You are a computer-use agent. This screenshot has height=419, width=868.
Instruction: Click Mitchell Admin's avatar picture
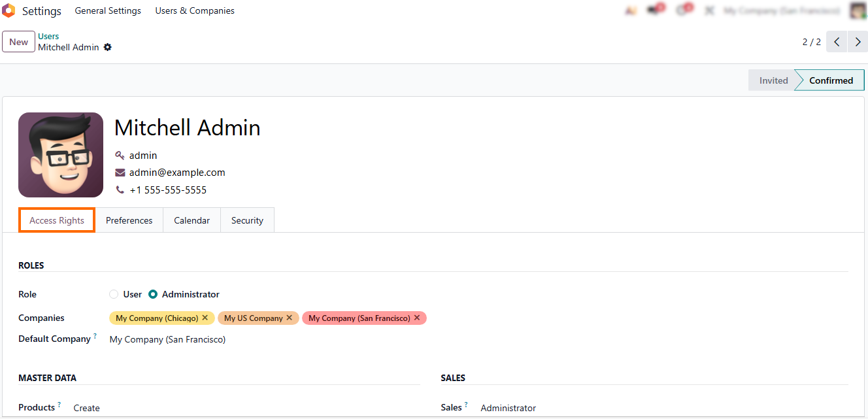pyautogui.click(x=61, y=155)
